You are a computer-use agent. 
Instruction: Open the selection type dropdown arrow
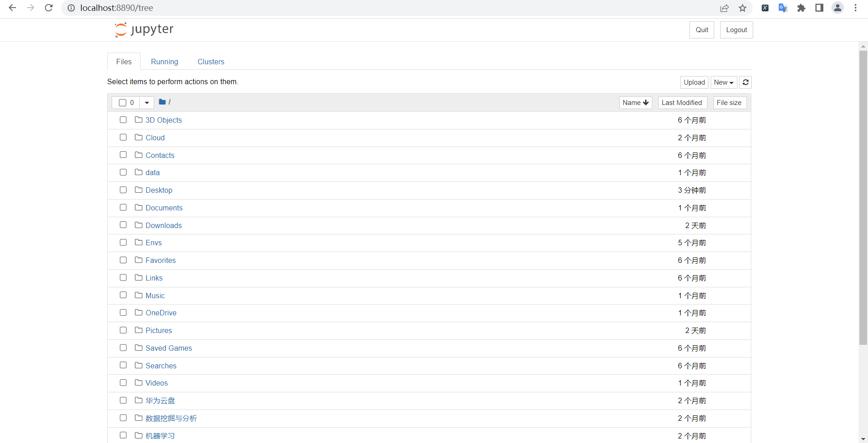click(147, 103)
